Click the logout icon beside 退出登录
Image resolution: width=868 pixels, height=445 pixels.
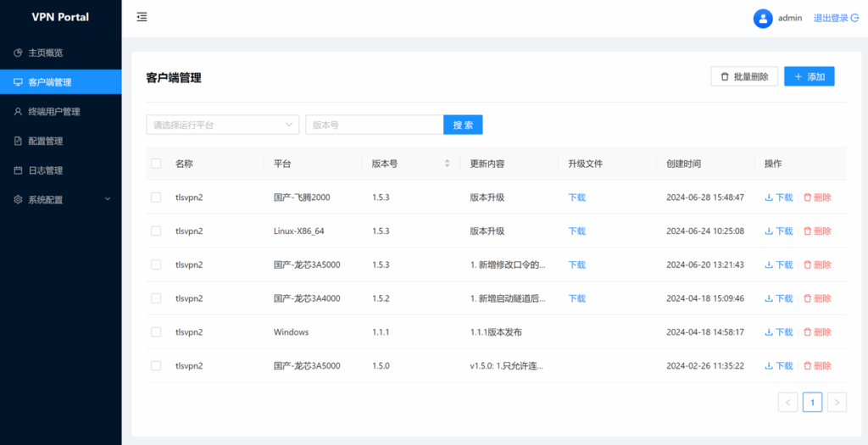pos(854,18)
